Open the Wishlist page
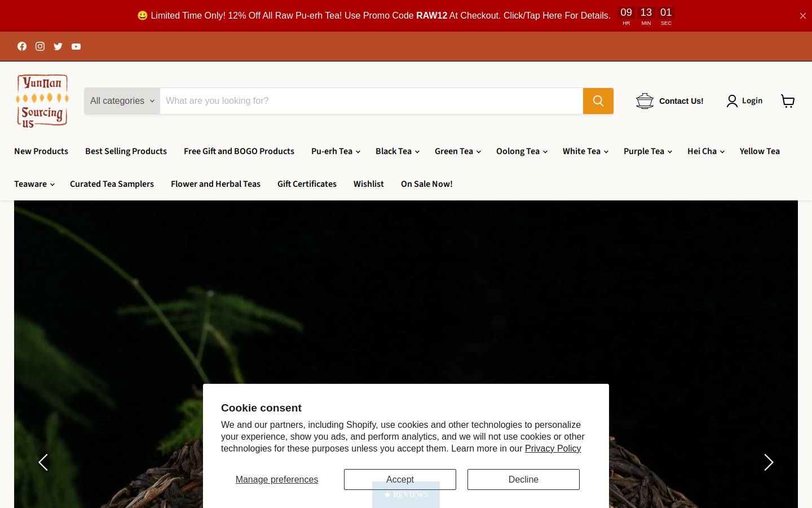This screenshot has height=508, width=812. 369,184
